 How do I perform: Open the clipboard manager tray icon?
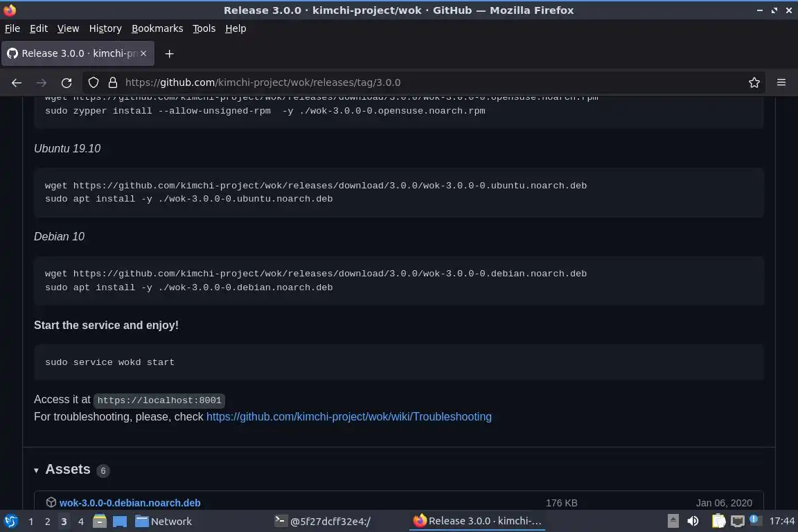(x=718, y=521)
